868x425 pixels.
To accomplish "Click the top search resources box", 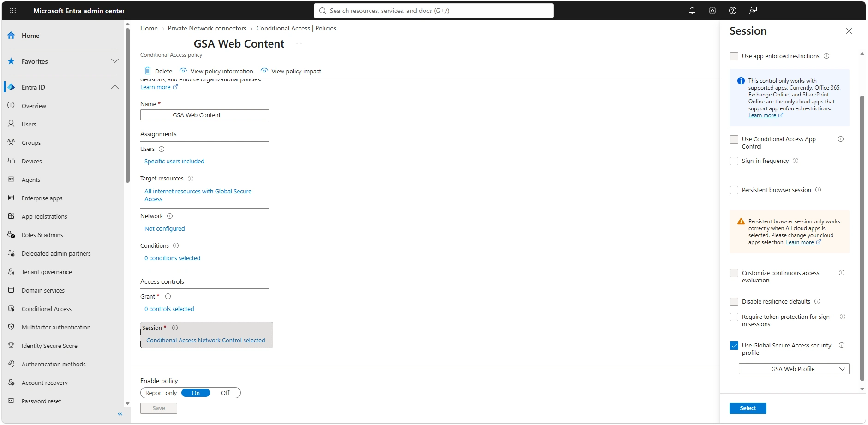I will coord(434,11).
